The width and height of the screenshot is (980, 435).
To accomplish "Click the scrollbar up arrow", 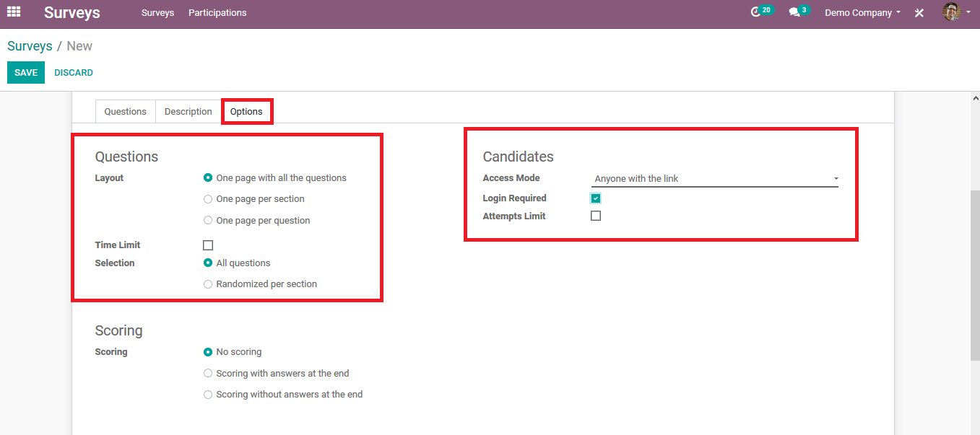I will (974, 97).
